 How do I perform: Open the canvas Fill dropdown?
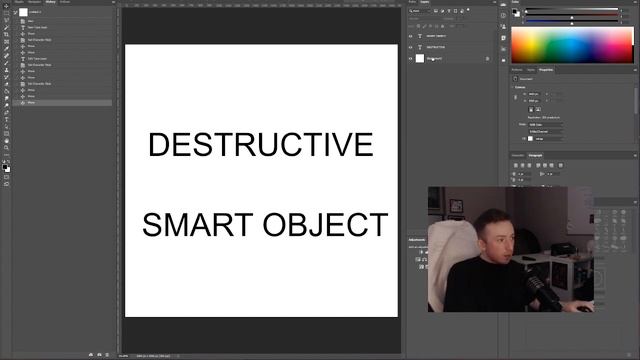coord(549,139)
